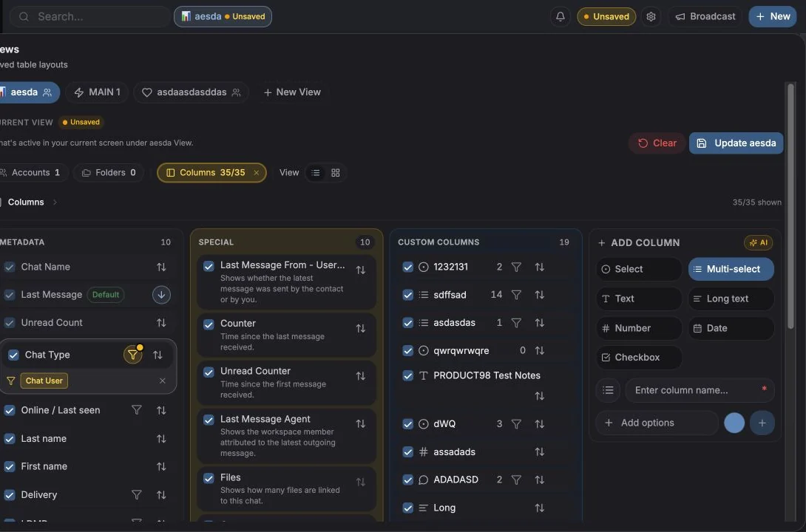Choose Date column type

pyautogui.click(x=731, y=328)
